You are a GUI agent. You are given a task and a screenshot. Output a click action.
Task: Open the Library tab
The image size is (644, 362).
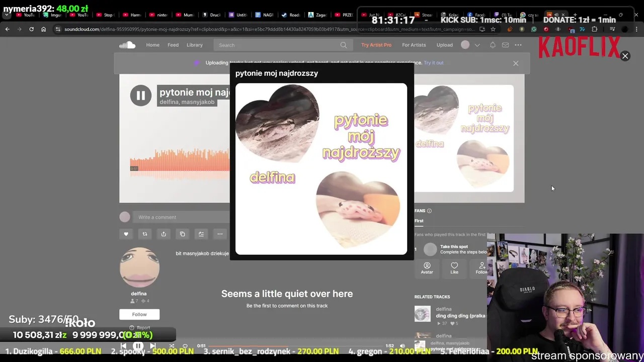point(195,45)
